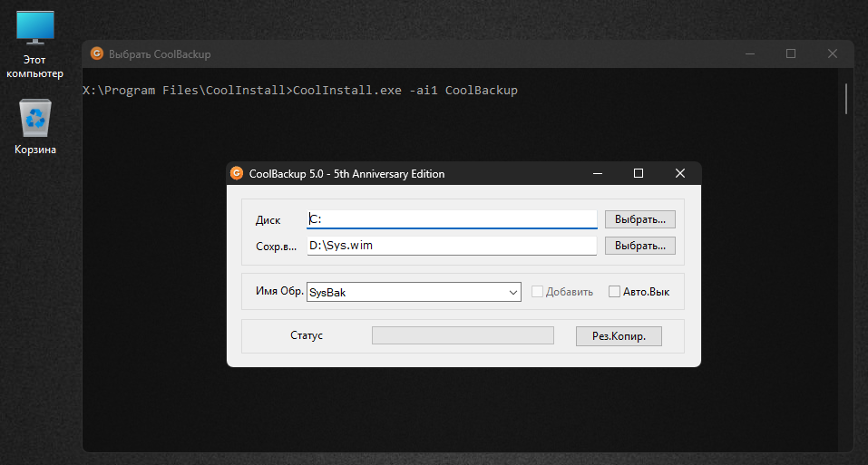Select the Корзина recycle bin icon
Screen dimensions: 868x465
34,127
